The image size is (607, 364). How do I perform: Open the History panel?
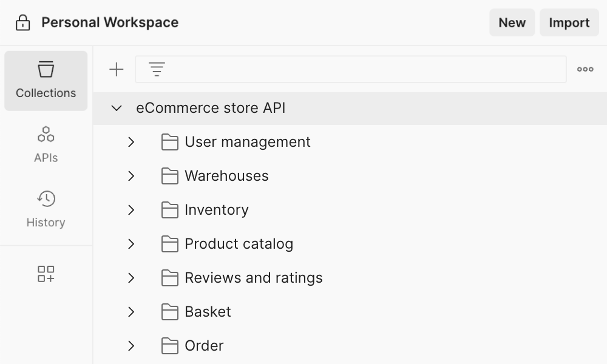(46, 209)
